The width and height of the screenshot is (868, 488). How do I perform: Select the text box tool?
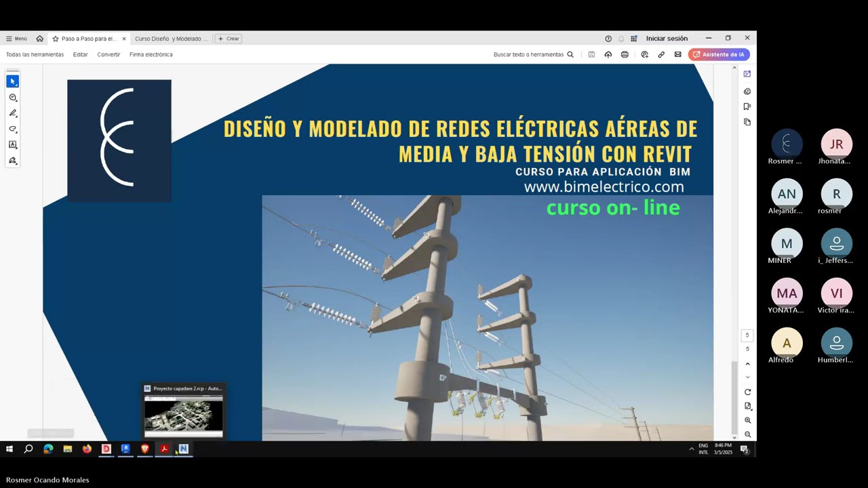12,144
